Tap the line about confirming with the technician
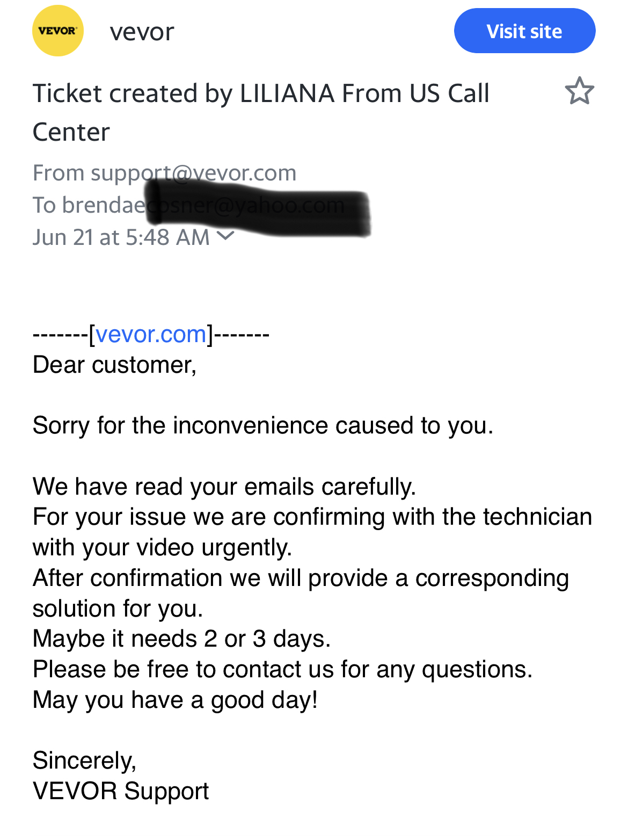Screen dimensions: 628x840 click(312, 517)
